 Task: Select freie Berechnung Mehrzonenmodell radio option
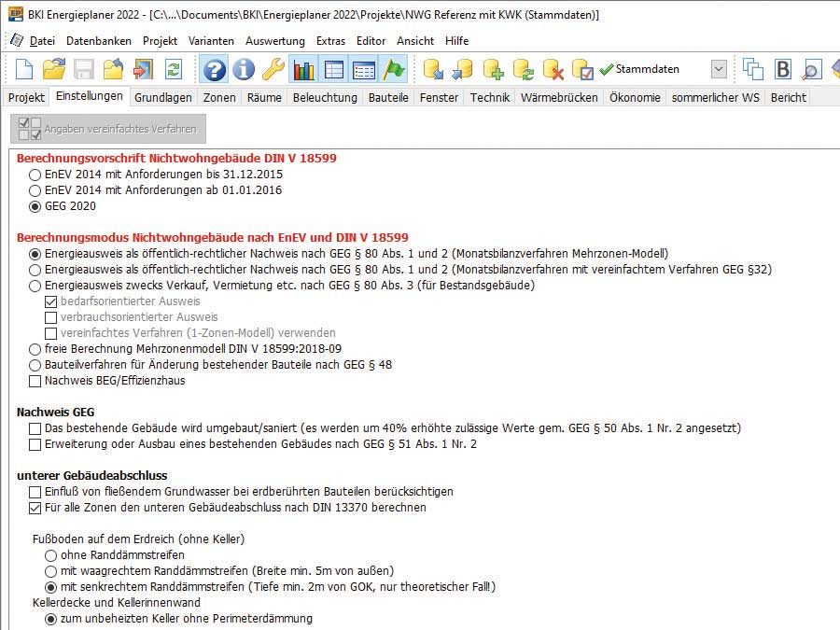point(35,349)
